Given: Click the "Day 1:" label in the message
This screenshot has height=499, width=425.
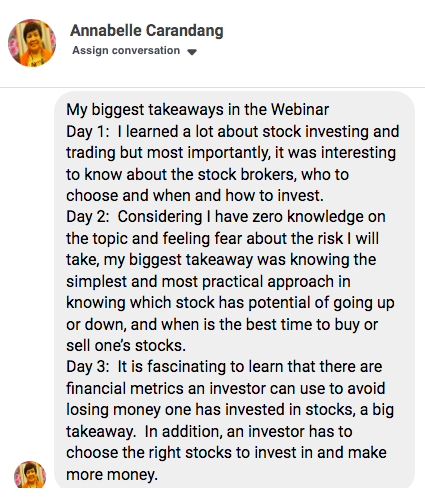Looking at the screenshot, I should click(x=88, y=131).
